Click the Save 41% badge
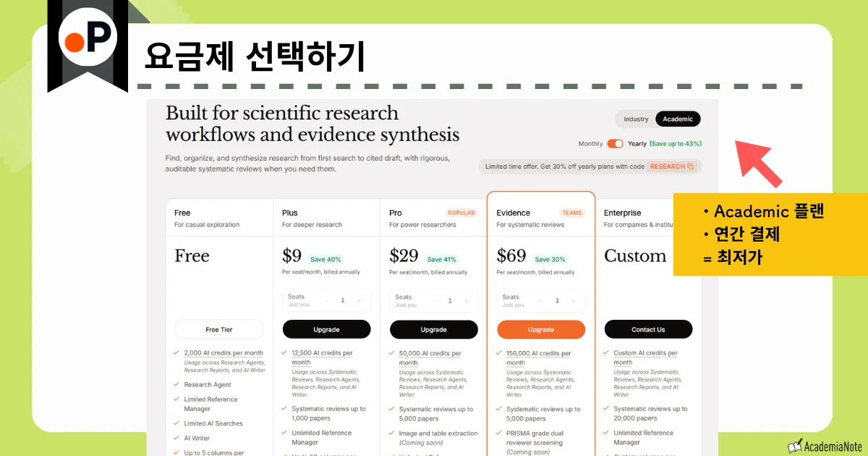 click(441, 259)
